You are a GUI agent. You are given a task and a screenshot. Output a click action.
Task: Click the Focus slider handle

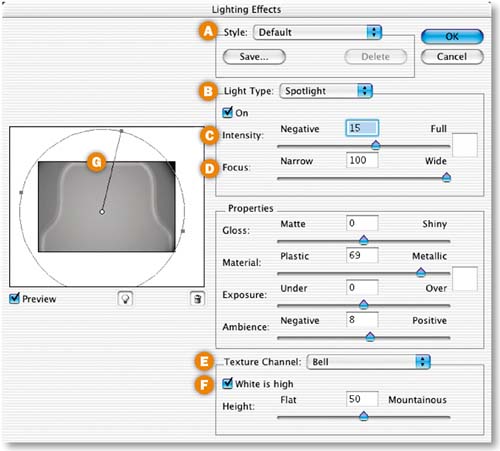(446, 177)
